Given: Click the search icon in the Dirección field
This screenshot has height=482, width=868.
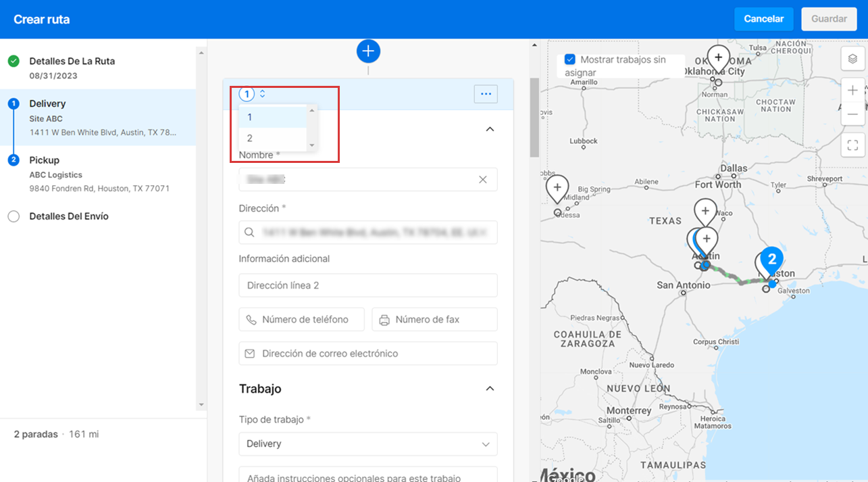Looking at the screenshot, I should (x=249, y=233).
